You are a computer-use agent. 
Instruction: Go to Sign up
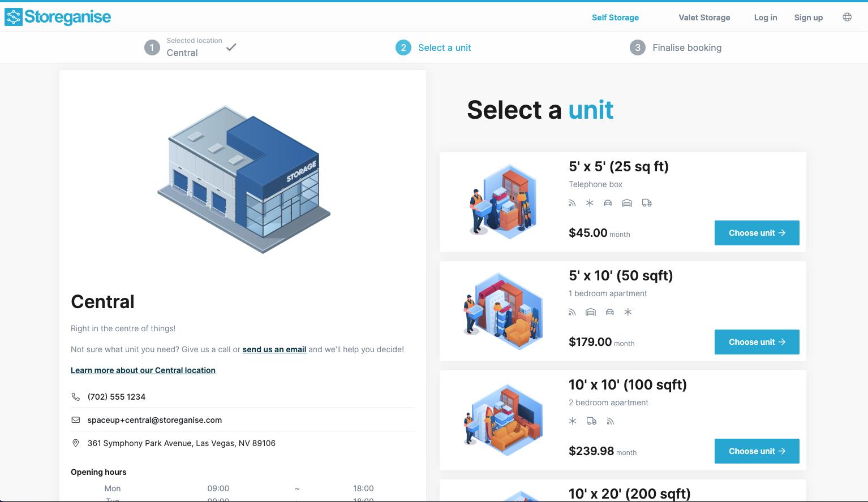tap(808, 18)
